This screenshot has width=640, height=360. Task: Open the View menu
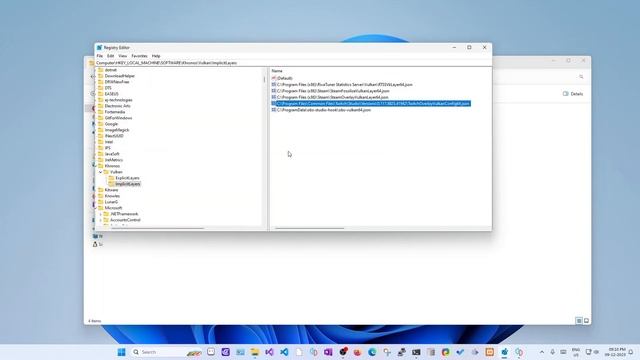pyautogui.click(x=122, y=56)
